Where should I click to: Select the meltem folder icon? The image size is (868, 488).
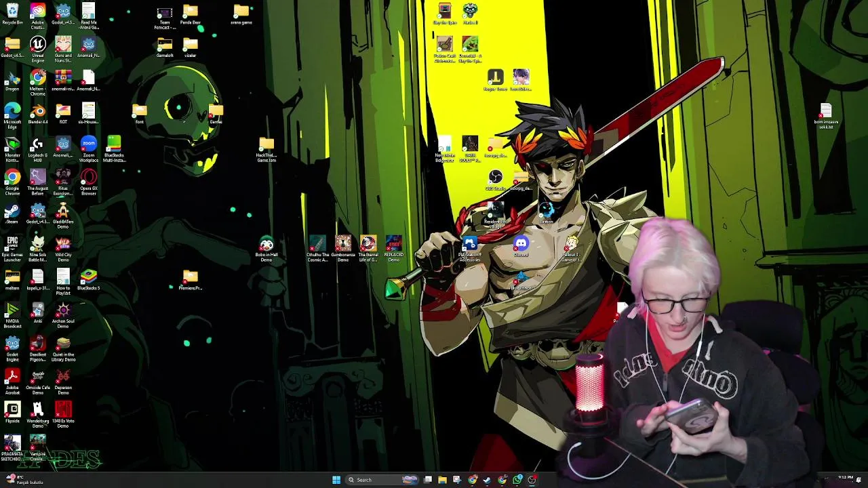click(12, 279)
